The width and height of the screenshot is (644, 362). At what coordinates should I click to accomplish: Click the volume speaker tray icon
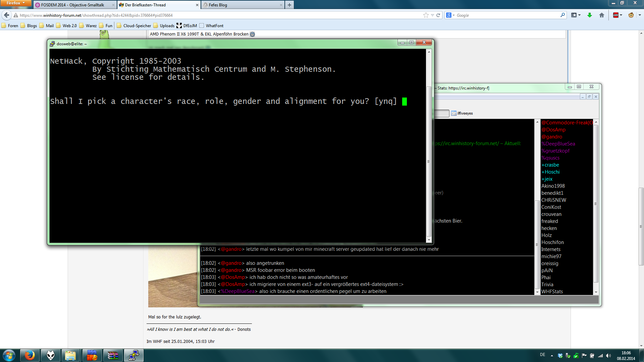(608, 356)
